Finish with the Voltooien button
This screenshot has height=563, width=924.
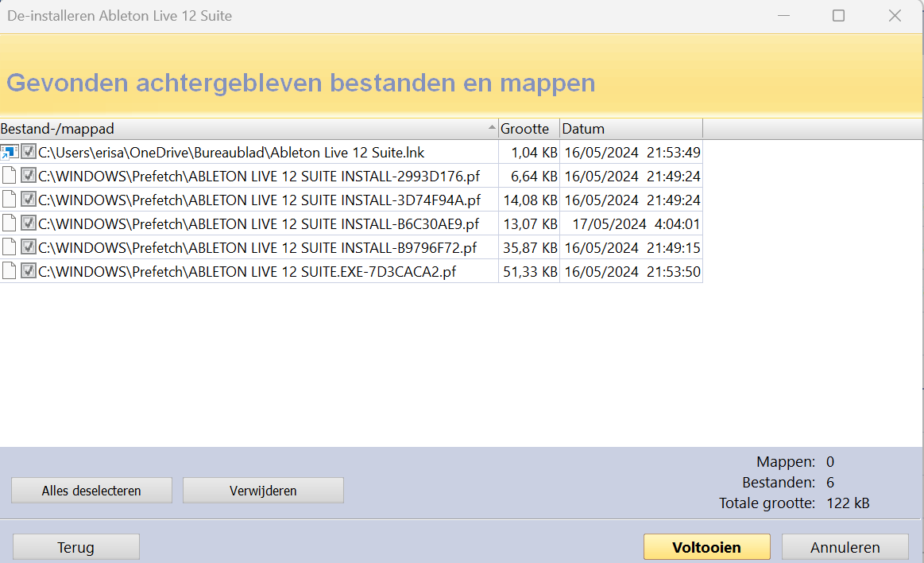click(706, 547)
